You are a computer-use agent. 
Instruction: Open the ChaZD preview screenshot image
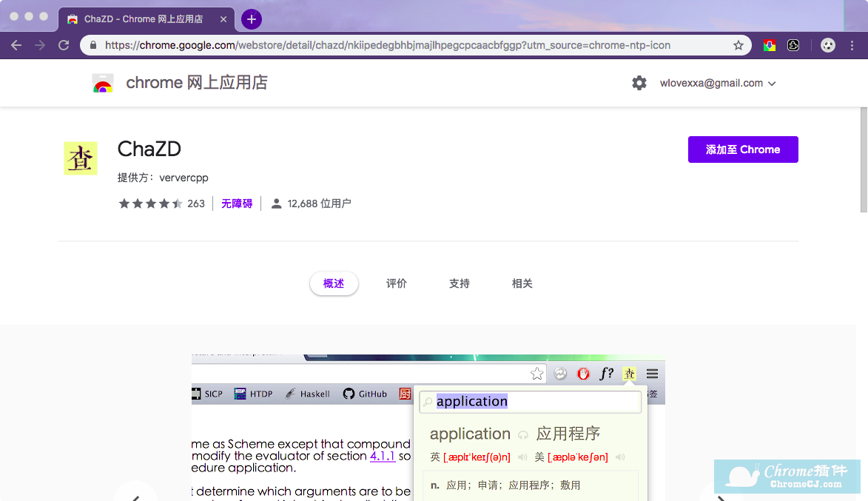click(428, 428)
